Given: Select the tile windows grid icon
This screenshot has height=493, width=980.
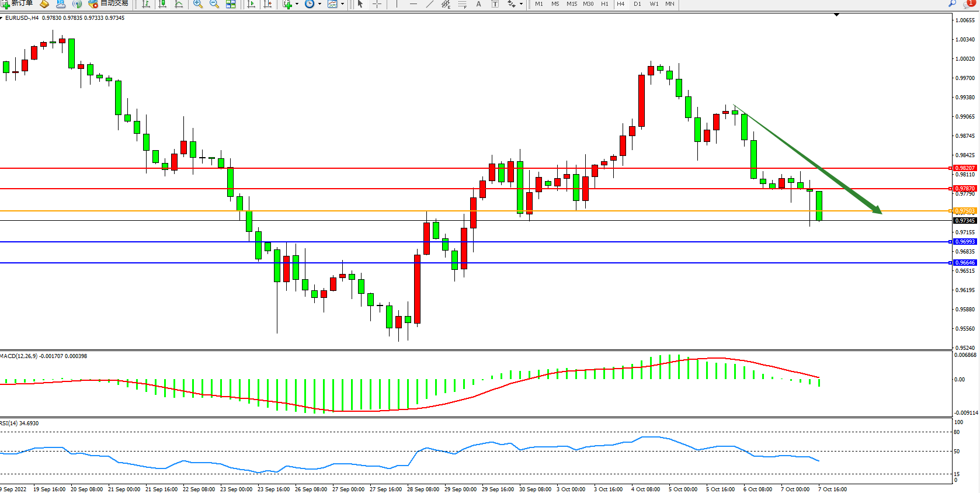Looking at the screenshot, I should click(x=231, y=4).
